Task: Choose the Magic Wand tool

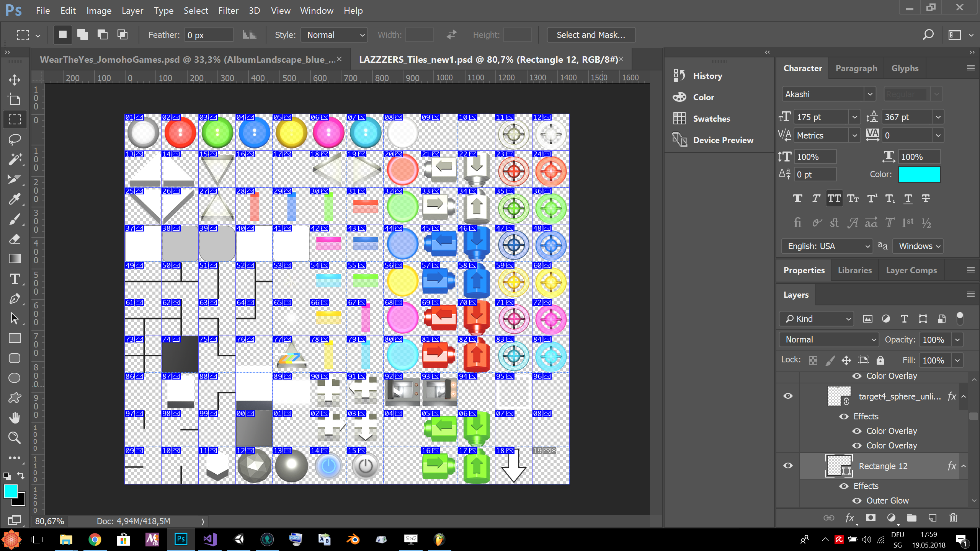Action: (x=15, y=159)
